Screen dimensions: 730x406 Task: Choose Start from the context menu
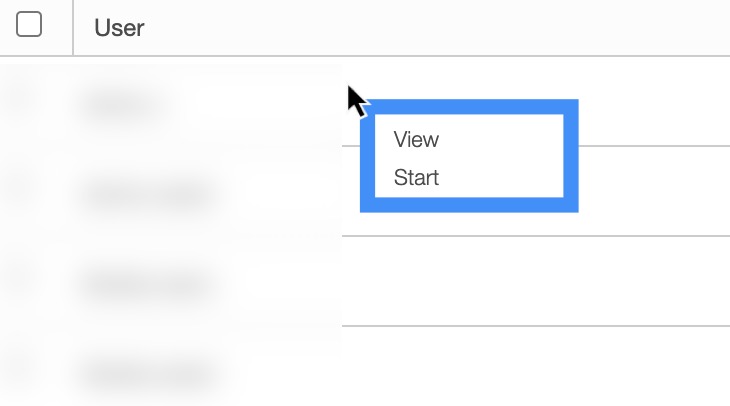point(417,179)
